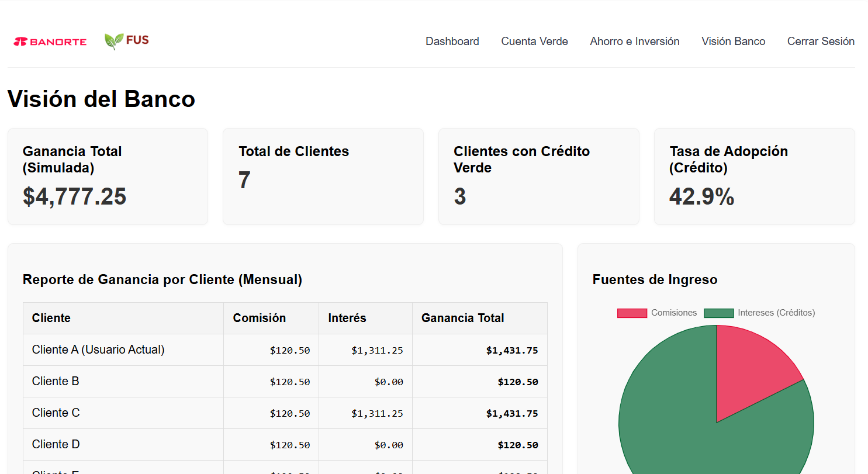This screenshot has width=868, height=474.
Task: Click the $4,777.25 total gain value
Action: [74, 196]
